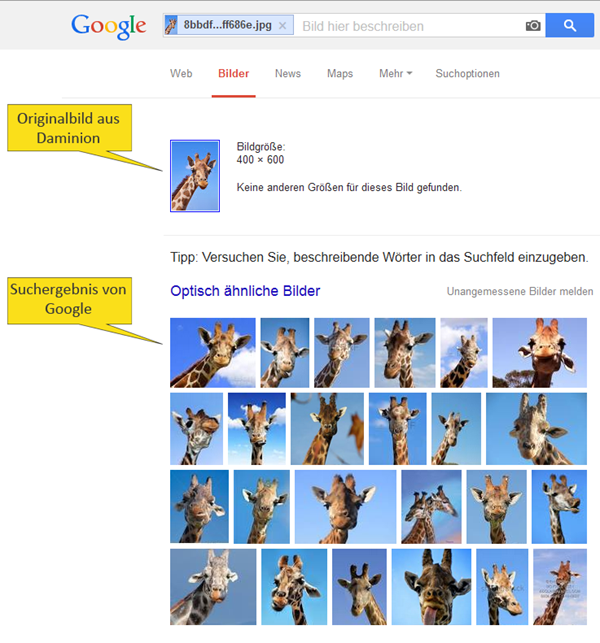Image resolution: width=600 pixels, height=643 pixels.
Task: Click the Google logo
Action: (109, 26)
